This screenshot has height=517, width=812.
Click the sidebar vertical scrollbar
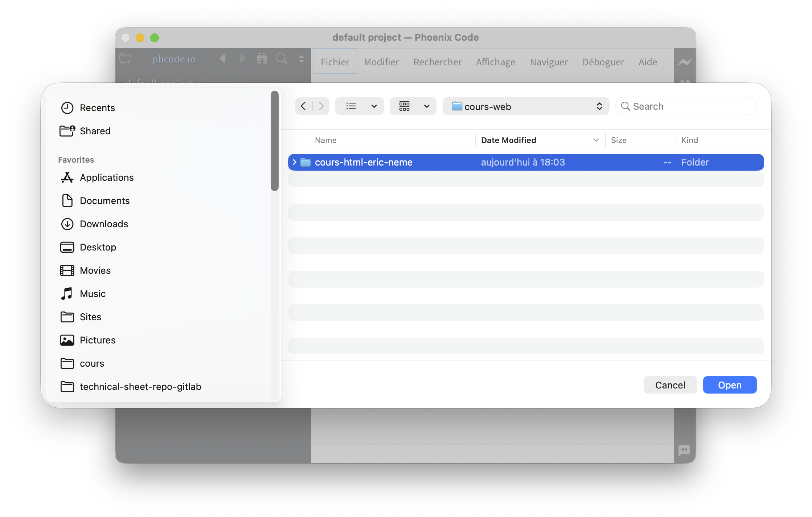275,141
